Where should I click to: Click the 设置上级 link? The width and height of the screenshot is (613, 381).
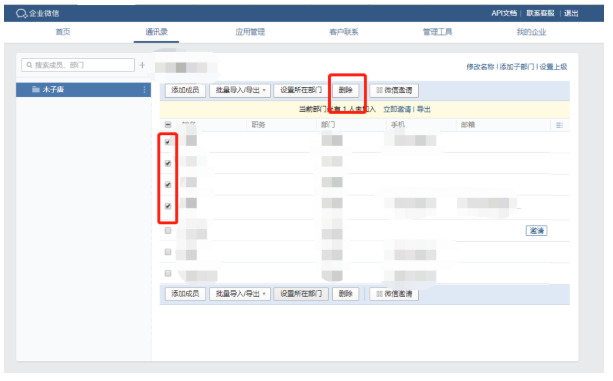pos(553,67)
